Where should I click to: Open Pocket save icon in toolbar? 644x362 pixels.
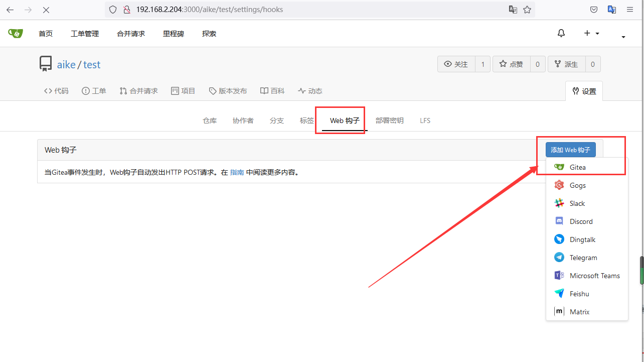[x=593, y=10]
